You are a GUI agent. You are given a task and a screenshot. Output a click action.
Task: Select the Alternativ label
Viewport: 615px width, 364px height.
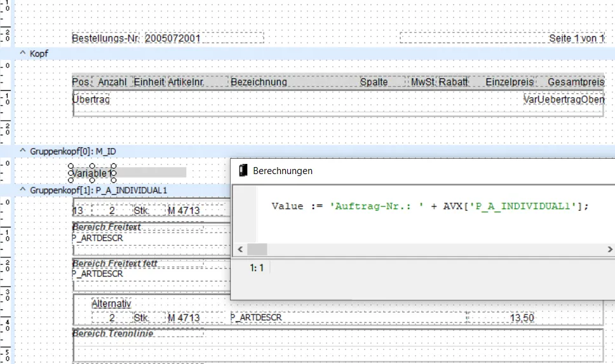(111, 304)
